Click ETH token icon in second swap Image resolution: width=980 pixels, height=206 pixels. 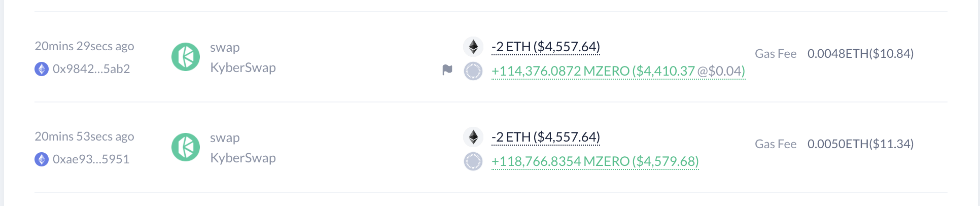[473, 137]
